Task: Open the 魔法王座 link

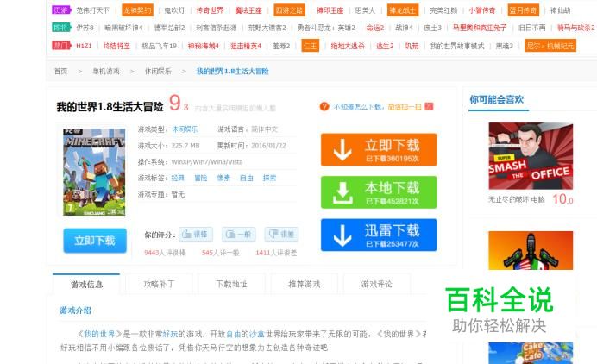Action: pos(248,10)
